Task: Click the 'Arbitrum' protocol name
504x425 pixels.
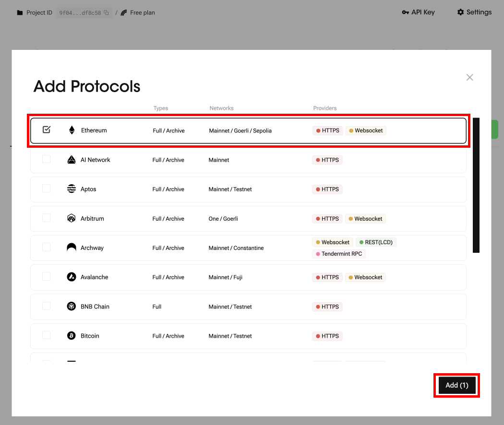Action: [x=92, y=218]
